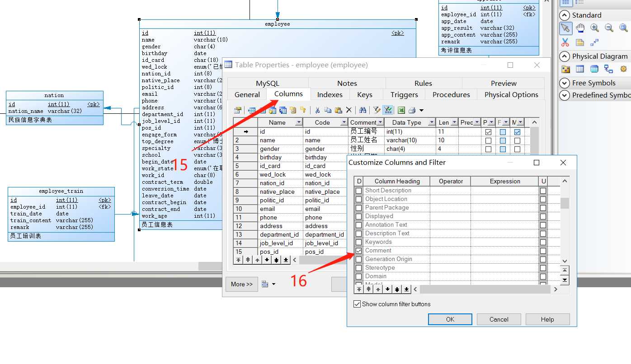Click the Customize Columns and Filter icon

coord(377,110)
